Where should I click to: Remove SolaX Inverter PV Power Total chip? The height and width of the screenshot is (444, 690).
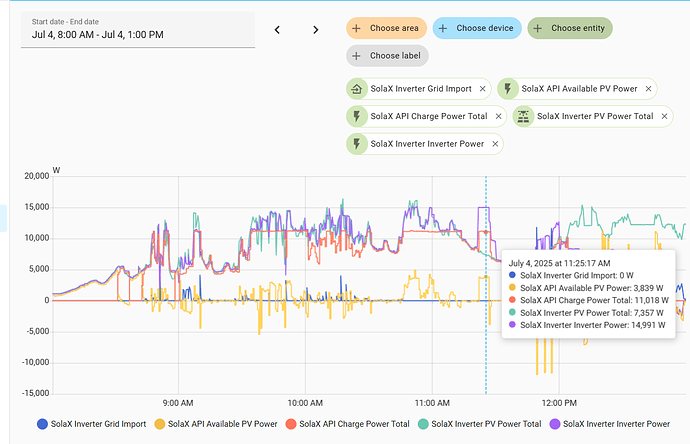[664, 117]
